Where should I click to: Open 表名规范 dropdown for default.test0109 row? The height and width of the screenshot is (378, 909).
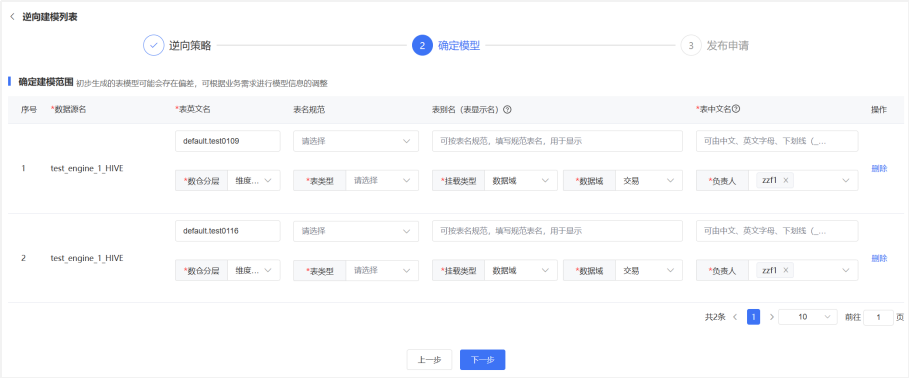(356, 141)
